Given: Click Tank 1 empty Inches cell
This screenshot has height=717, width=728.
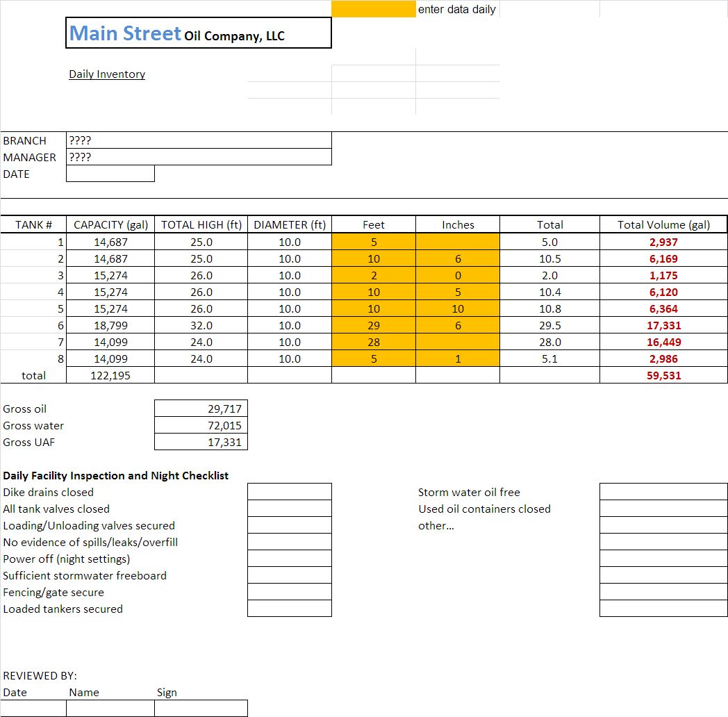Looking at the screenshot, I should tap(458, 242).
